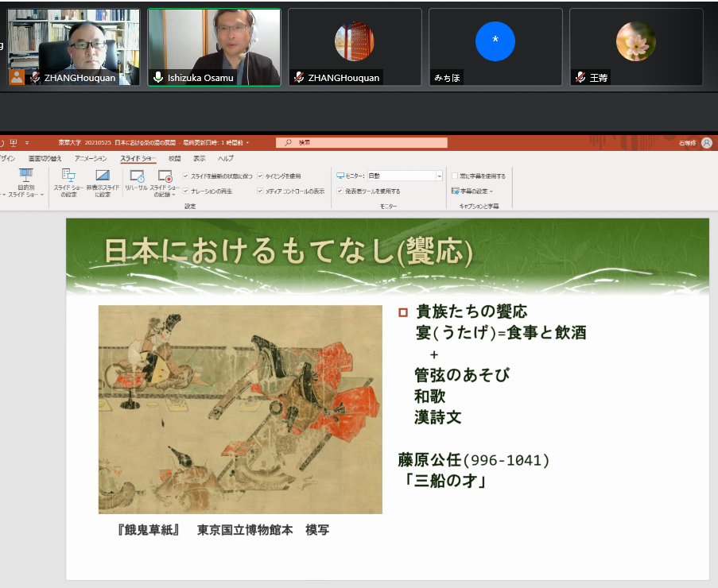
Task: Open the ヘルプ tab
Action: click(226, 159)
